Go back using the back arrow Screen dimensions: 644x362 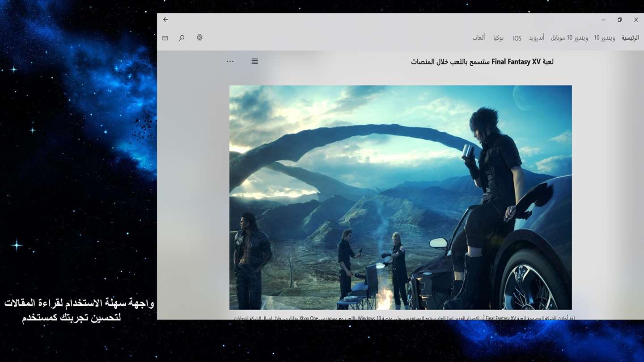(165, 20)
